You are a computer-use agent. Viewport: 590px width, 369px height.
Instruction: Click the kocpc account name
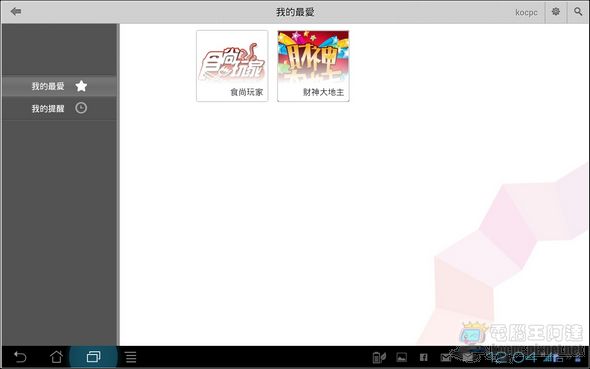[x=526, y=12]
